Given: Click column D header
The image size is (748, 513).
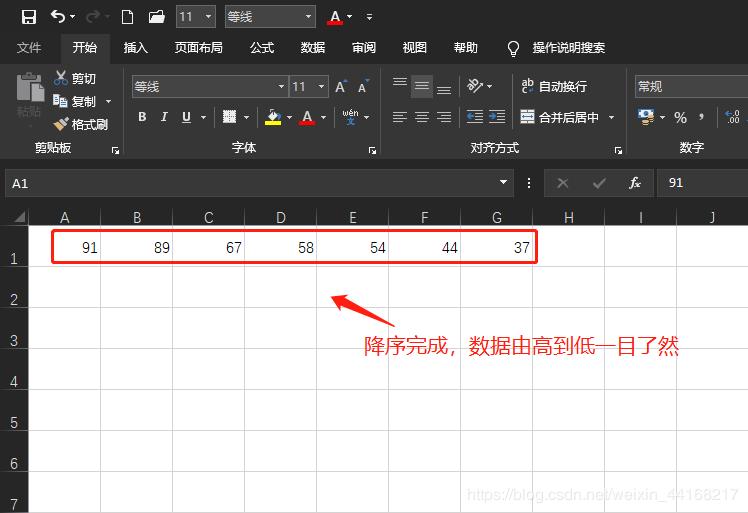Looking at the screenshot, I should click(x=280, y=218).
